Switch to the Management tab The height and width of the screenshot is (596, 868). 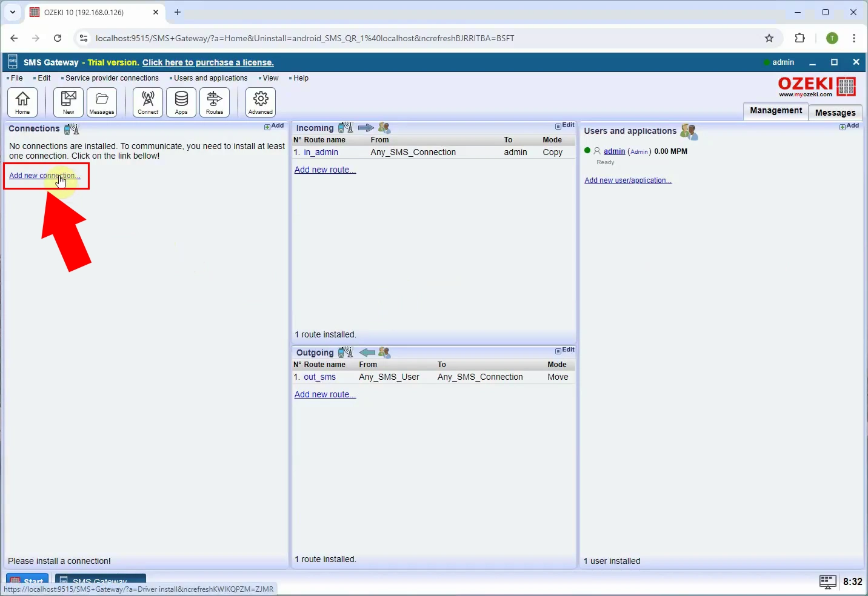click(776, 111)
